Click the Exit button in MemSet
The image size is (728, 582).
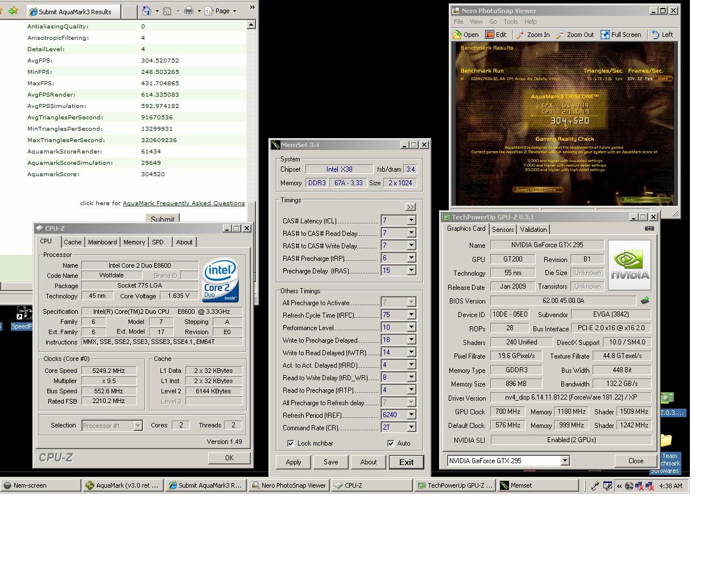click(407, 462)
